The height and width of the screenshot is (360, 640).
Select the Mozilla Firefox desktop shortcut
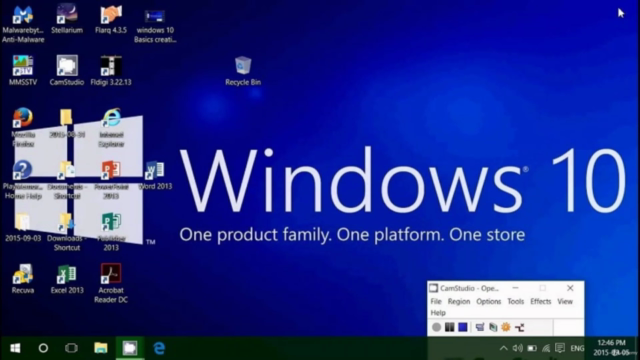[23, 127]
